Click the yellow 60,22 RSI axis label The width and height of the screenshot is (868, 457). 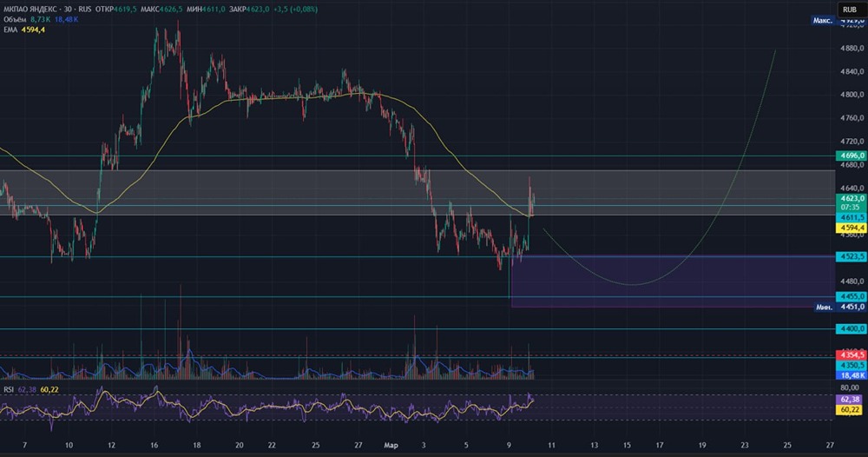tap(851, 410)
